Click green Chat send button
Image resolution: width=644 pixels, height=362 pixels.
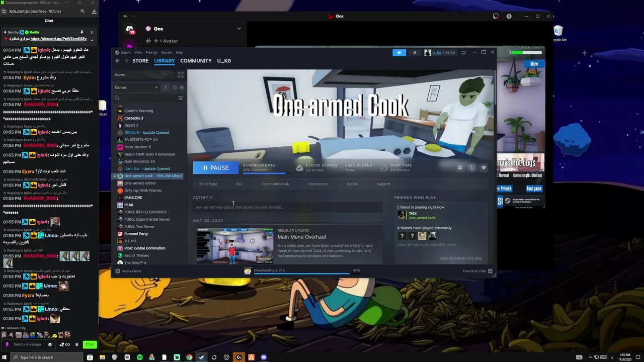90,344
